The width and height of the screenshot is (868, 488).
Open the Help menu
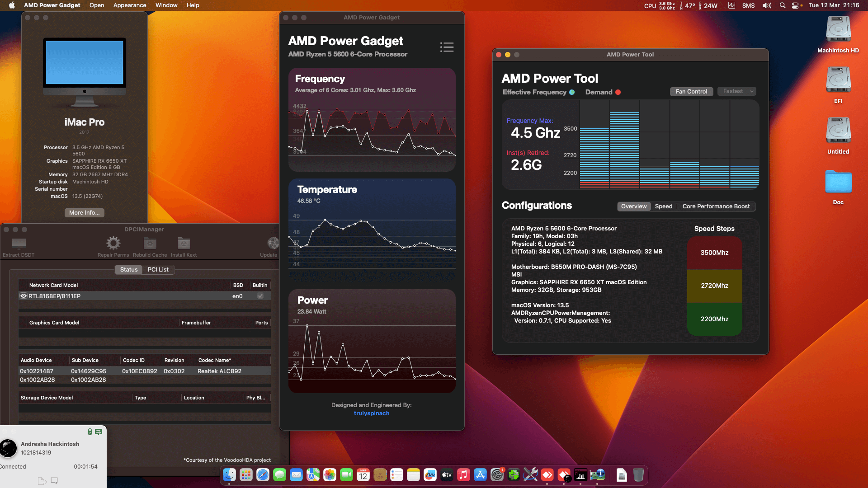coord(193,5)
